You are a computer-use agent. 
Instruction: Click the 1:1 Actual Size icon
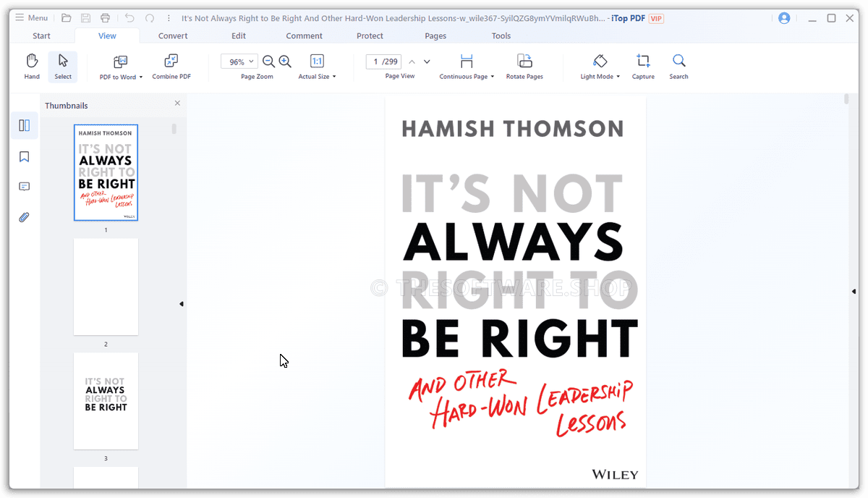tap(317, 62)
